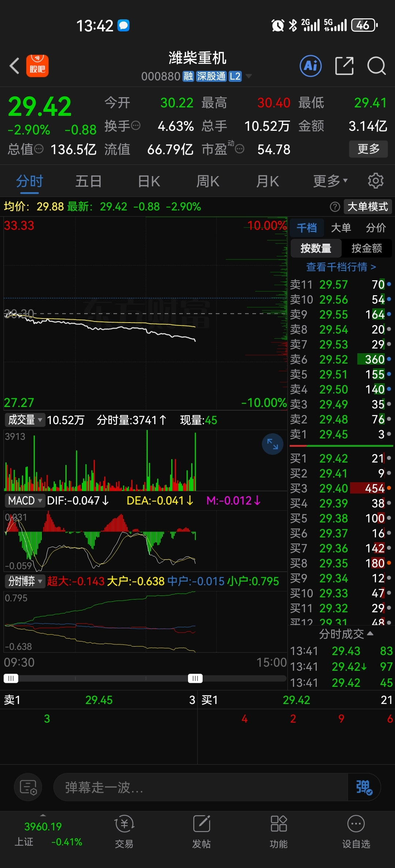Go back with the left arrow
This screenshot has width=395, height=868.
pos(14,66)
